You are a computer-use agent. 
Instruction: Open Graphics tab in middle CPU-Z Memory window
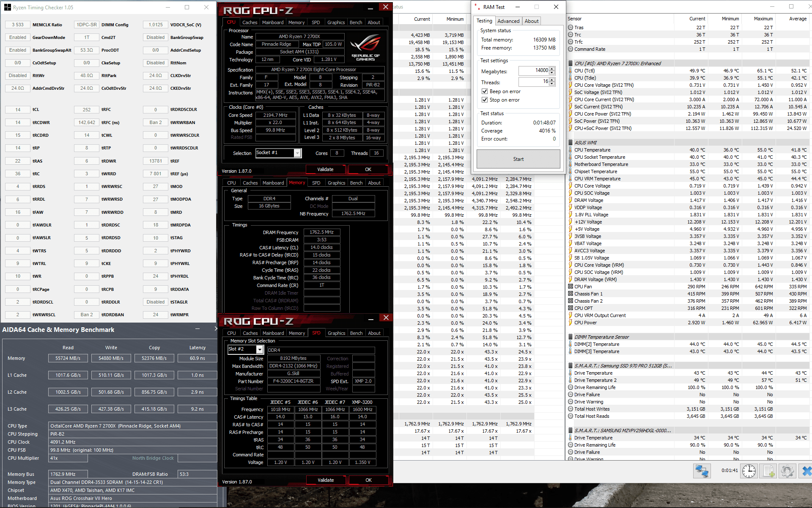(336, 183)
